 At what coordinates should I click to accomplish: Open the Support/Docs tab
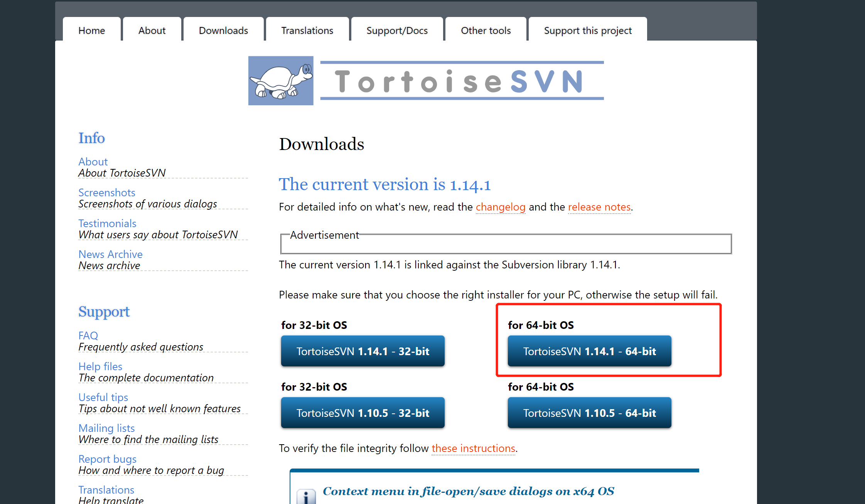(397, 30)
